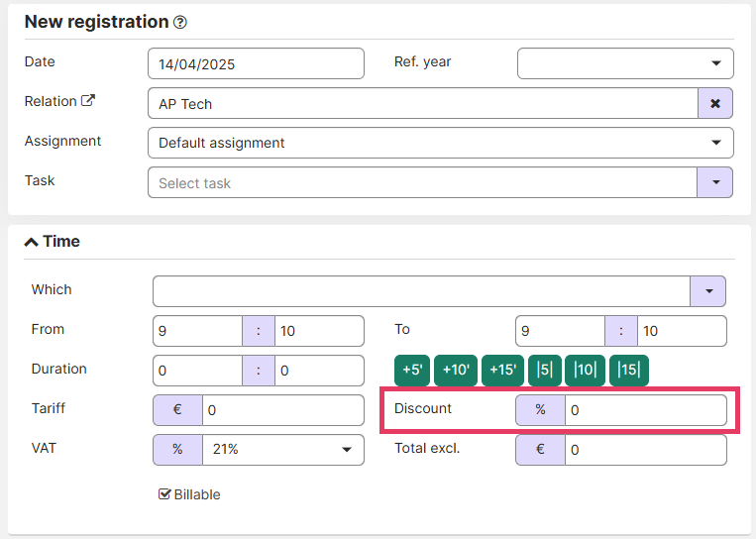
Task: Choose a VAT rate from 21% dropdown
Action: point(282,450)
